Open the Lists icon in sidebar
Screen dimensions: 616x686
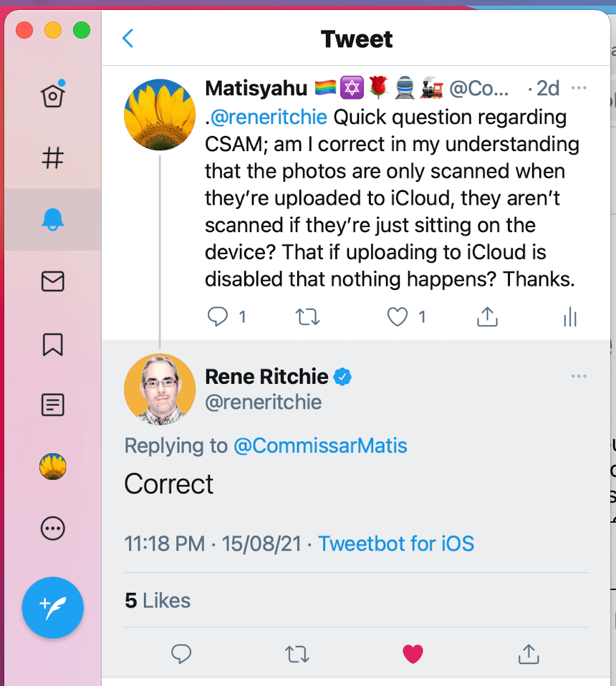(x=53, y=405)
